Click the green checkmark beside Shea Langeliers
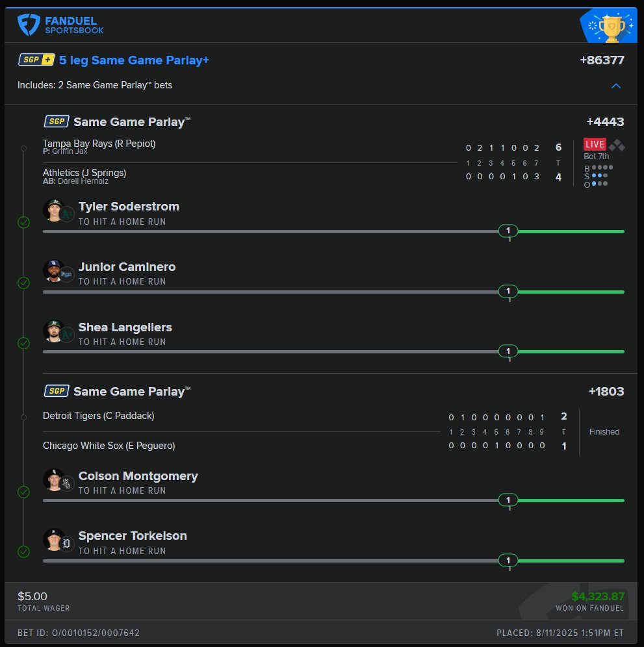This screenshot has width=644, height=647. tap(23, 343)
